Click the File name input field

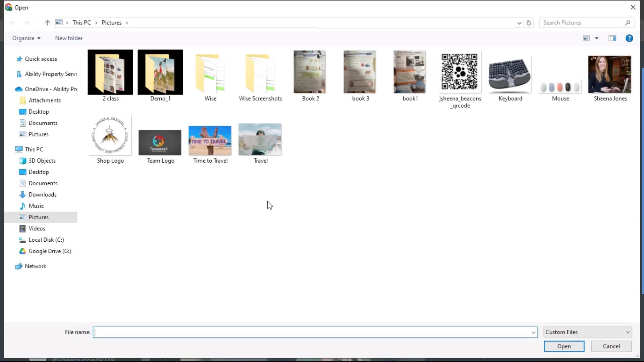[x=315, y=332]
